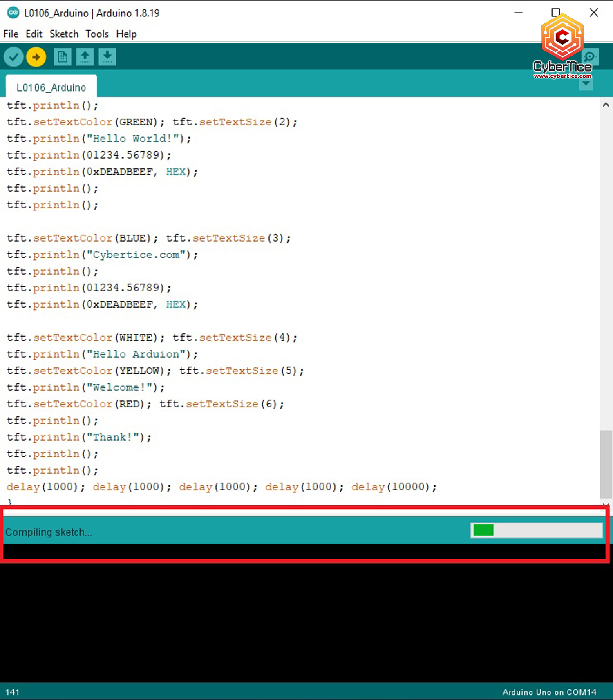Open the Help menu
Viewport: 613px width, 700px height.
tap(126, 34)
